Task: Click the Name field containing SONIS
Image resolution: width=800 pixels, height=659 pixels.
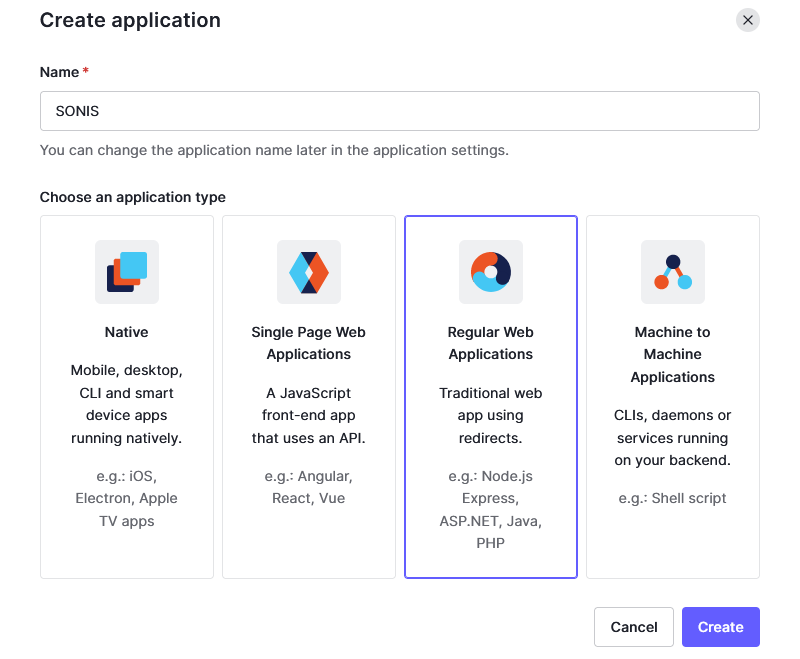Action: tap(399, 111)
